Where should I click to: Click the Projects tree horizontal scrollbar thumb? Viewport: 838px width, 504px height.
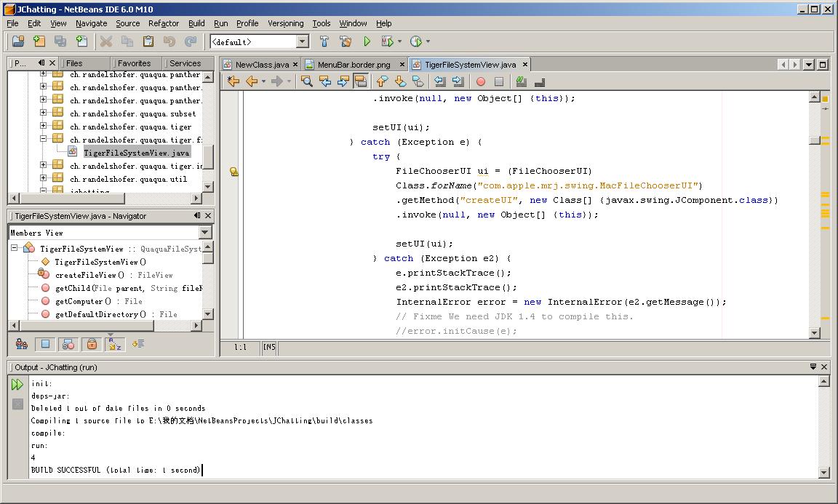click(73, 198)
